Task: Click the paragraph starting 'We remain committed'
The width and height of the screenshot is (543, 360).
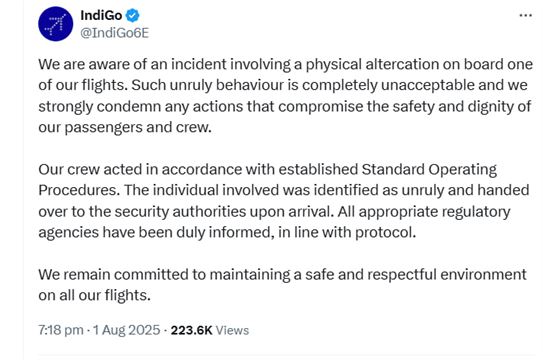Action: point(282,285)
